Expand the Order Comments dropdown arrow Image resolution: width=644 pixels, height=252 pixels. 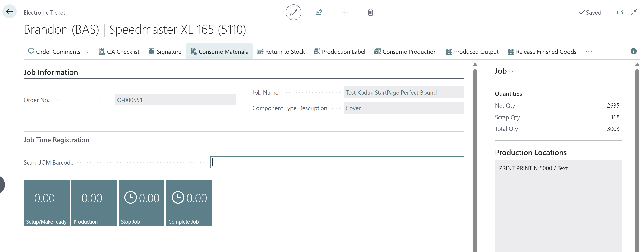point(88,52)
